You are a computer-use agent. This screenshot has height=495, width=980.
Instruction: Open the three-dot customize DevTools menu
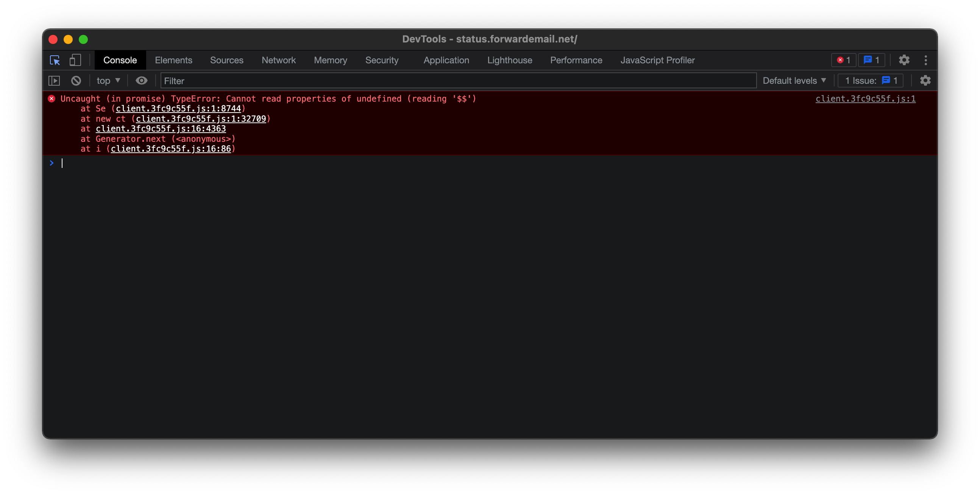925,60
